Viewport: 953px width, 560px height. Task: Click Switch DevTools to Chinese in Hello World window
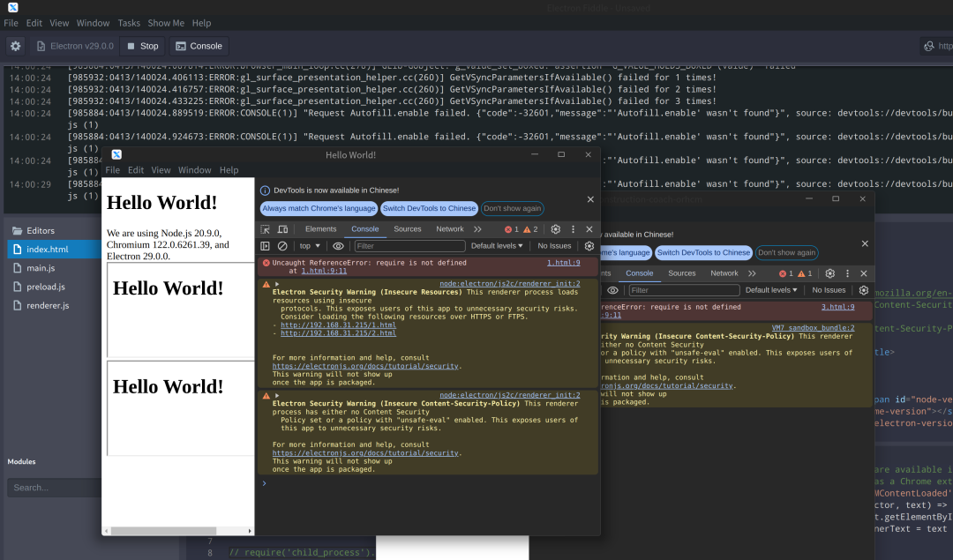tap(429, 208)
